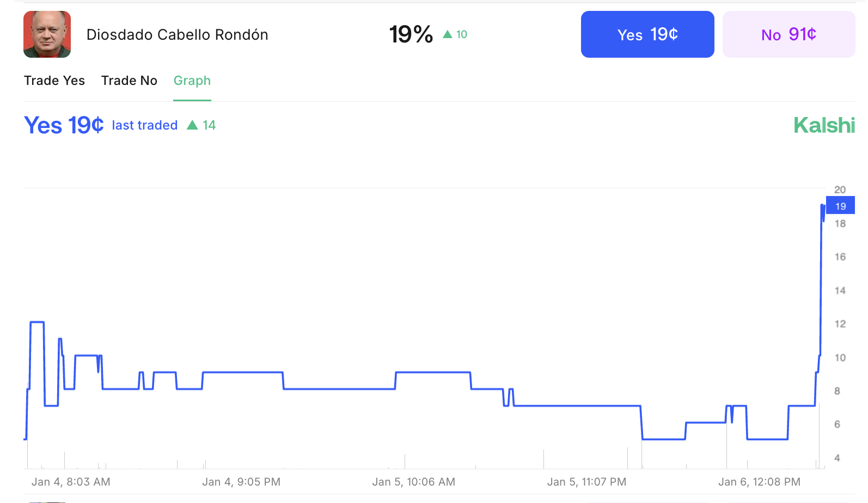Open the Trade No tab
This screenshot has width=868, height=503.
[x=129, y=81]
